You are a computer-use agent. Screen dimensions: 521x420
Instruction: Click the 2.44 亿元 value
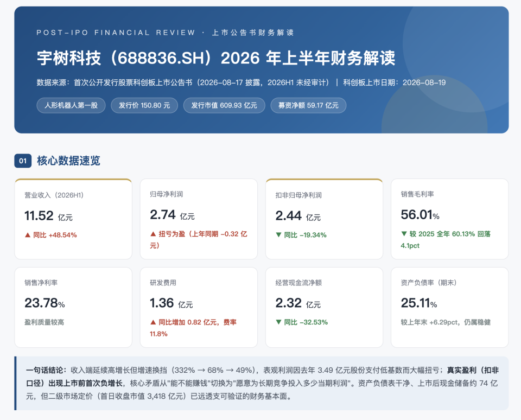(x=298, y=216)
